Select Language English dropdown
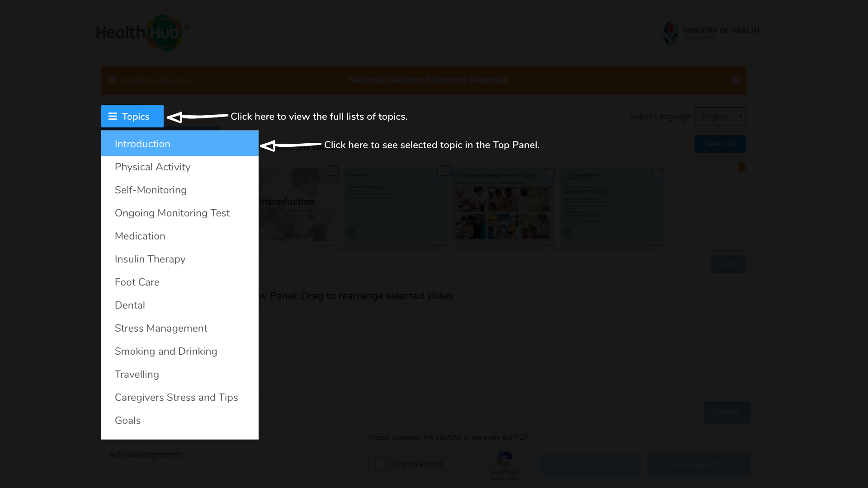 [x=720, y=116]
